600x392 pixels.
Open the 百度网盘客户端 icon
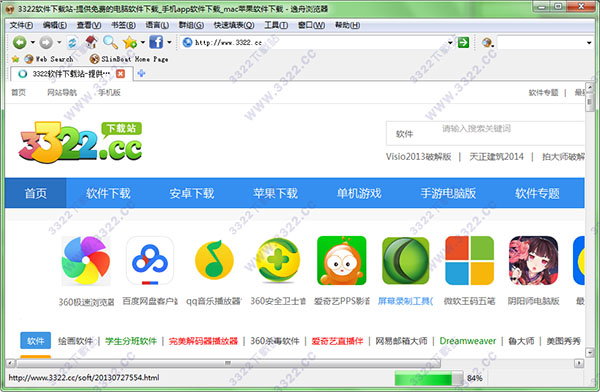pos(150,261)
